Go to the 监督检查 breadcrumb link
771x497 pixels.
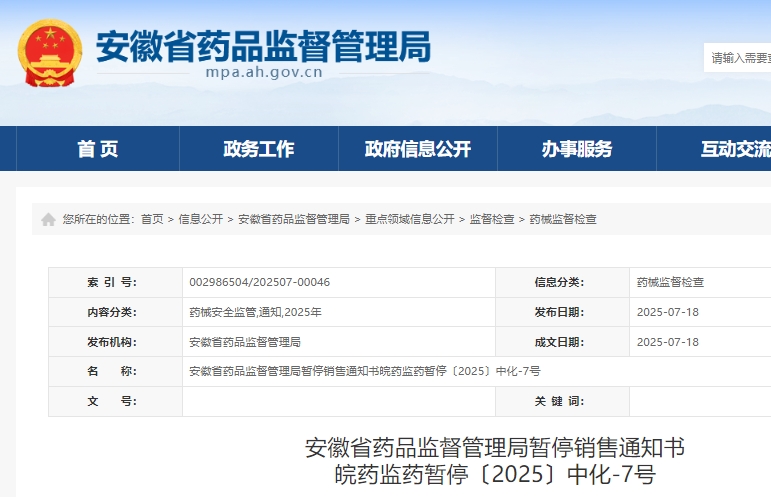492,219
